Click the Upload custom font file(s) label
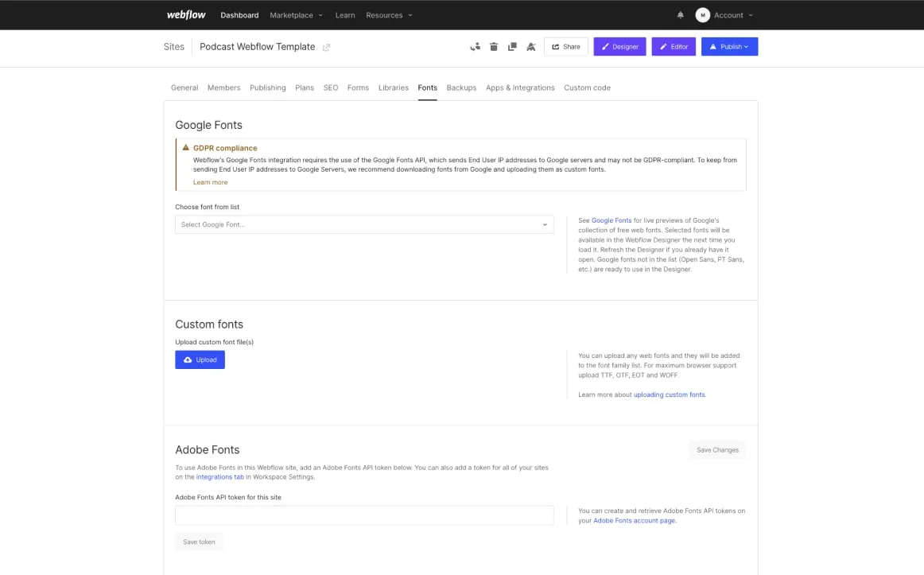The width and height of the screenshot is (924, 575). pyautogui.click(x=214, y=342)
